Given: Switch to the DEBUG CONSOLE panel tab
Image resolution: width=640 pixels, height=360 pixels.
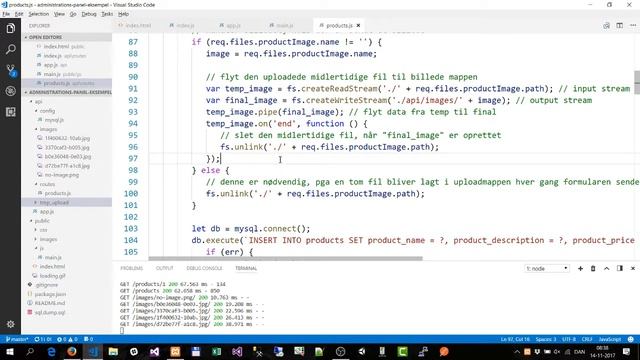Looking at the screenshot, I should click(204, 268).
